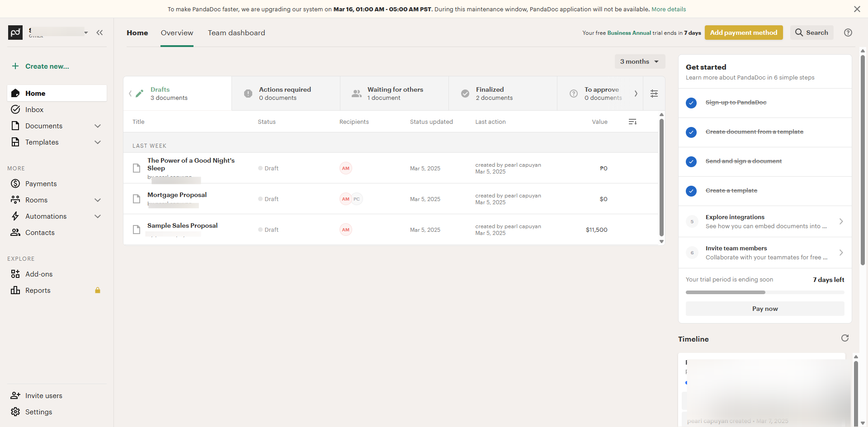
Task: Click AM recipient avatar on Sample Sales Proposal
Action: click(x=346, y=230)
